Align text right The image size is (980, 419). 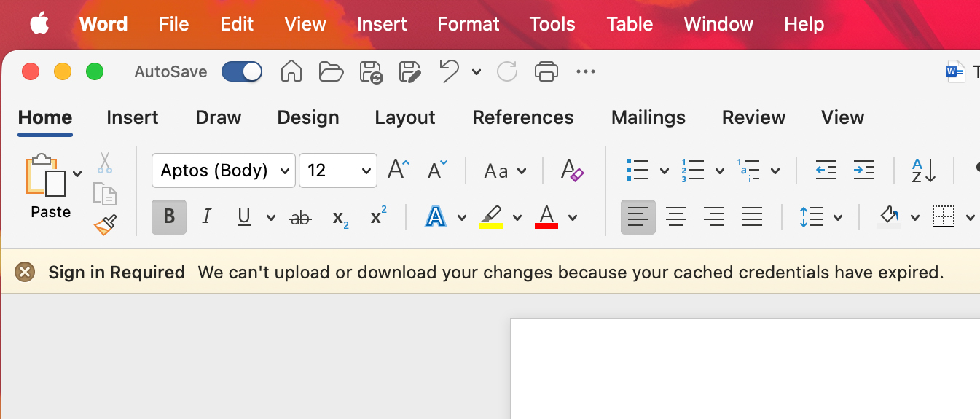coord(714,217)
